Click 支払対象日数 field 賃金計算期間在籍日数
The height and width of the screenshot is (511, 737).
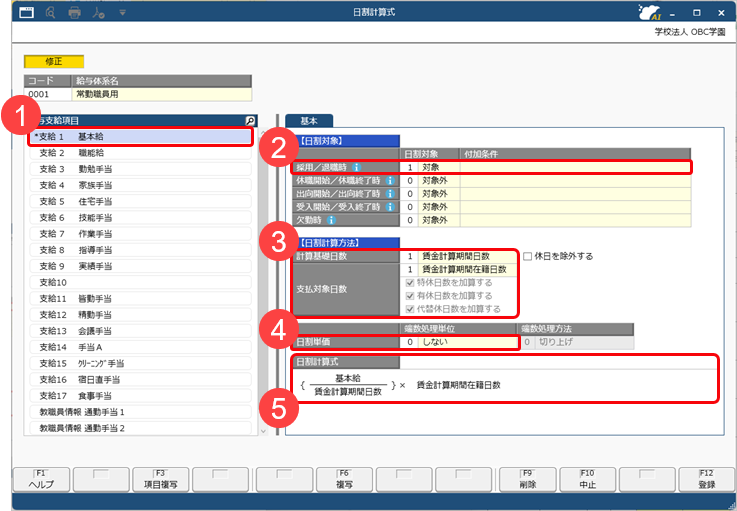click(458, 269)
